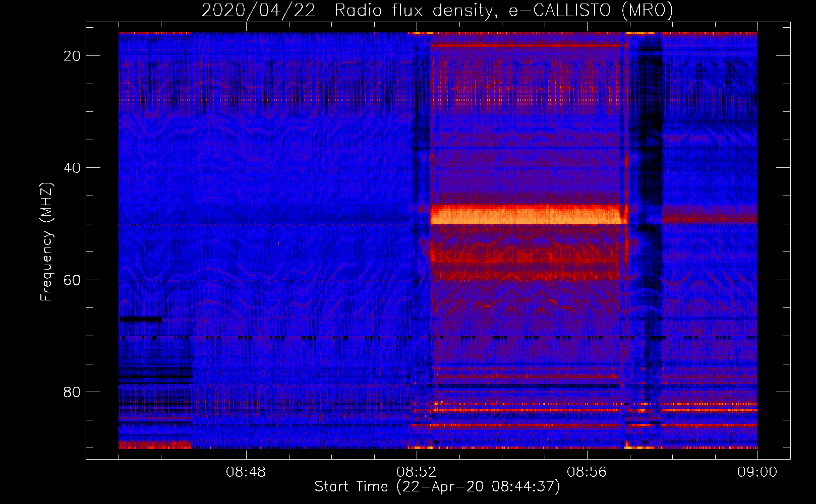Click the 08:56 time tick label
Viewport: 816px width, 504px height.
coord(587,472)
